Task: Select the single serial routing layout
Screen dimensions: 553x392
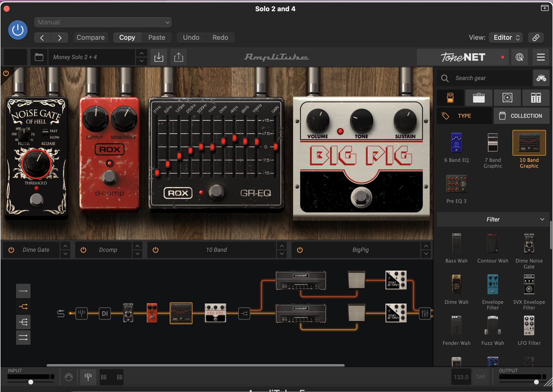Action: tap(23, 291)
